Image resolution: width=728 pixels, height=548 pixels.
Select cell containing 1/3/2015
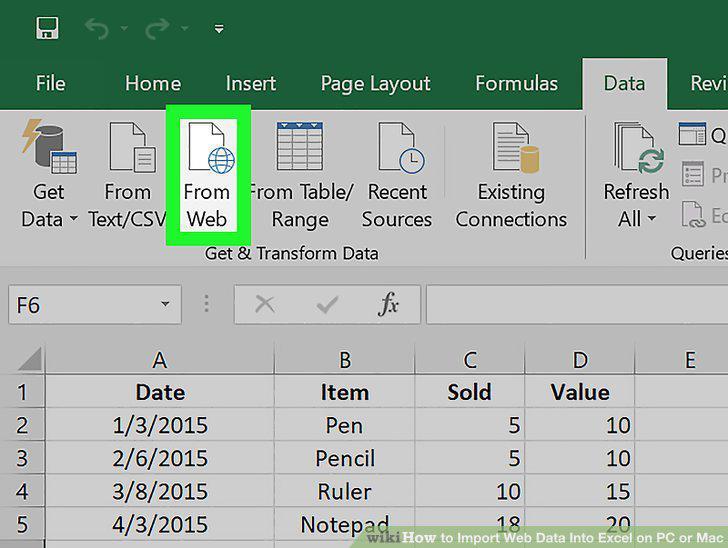160,425
